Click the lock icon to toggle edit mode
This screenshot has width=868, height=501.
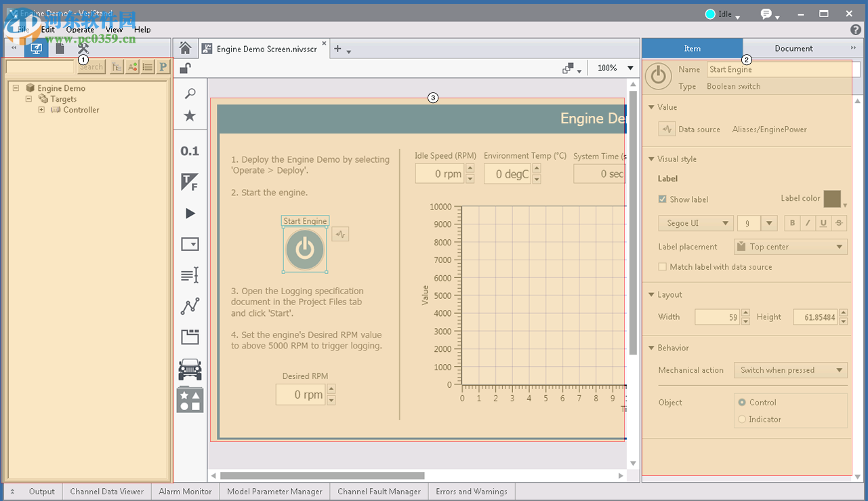[x=185, y=67]
